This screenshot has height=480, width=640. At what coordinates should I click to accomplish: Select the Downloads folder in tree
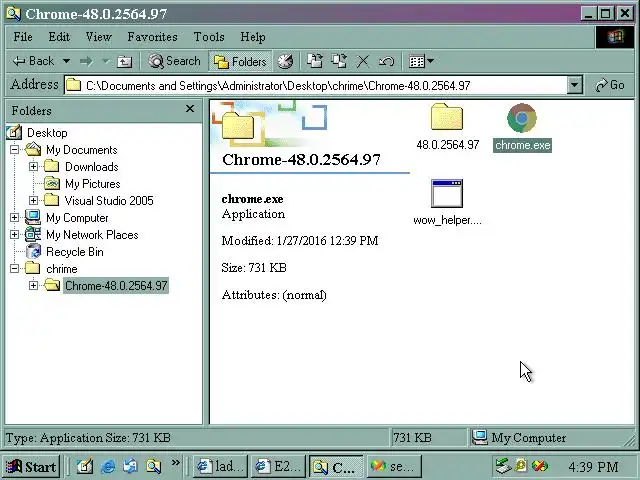[92, 167]
